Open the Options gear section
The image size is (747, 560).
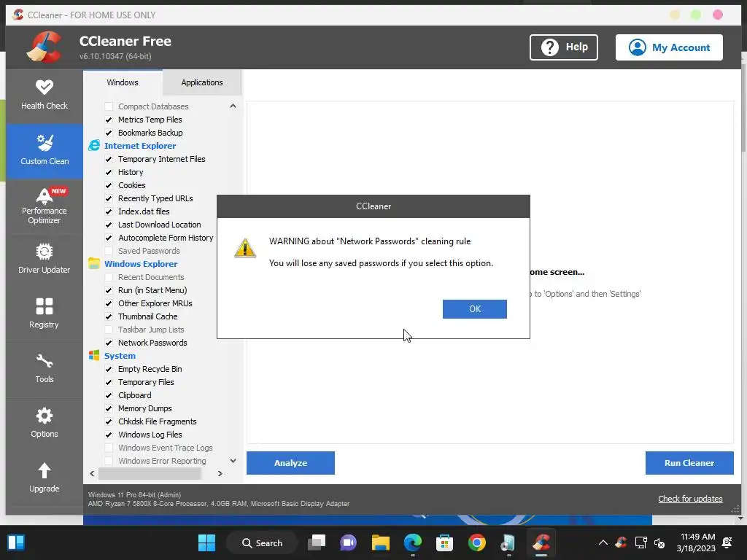[x=44, y=424]
